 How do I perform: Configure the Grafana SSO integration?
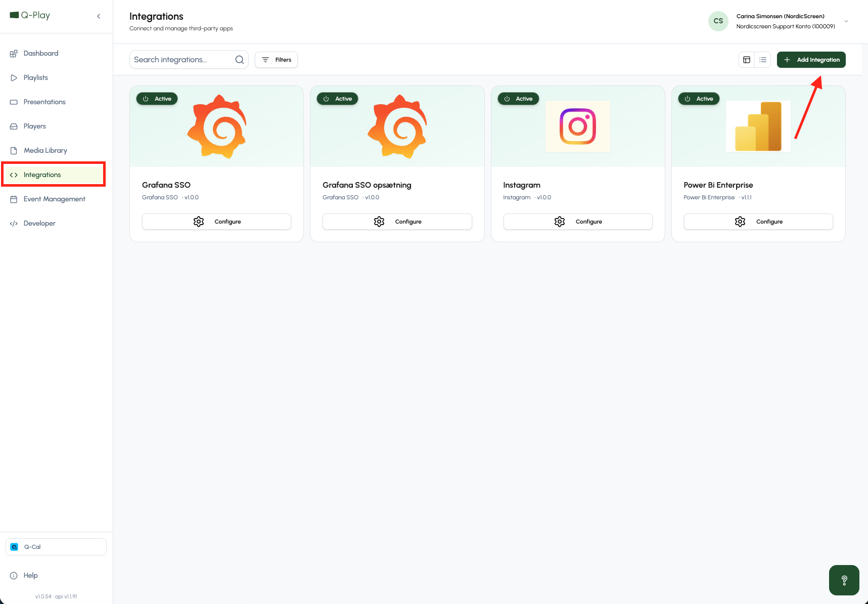[x=217, y=222]
